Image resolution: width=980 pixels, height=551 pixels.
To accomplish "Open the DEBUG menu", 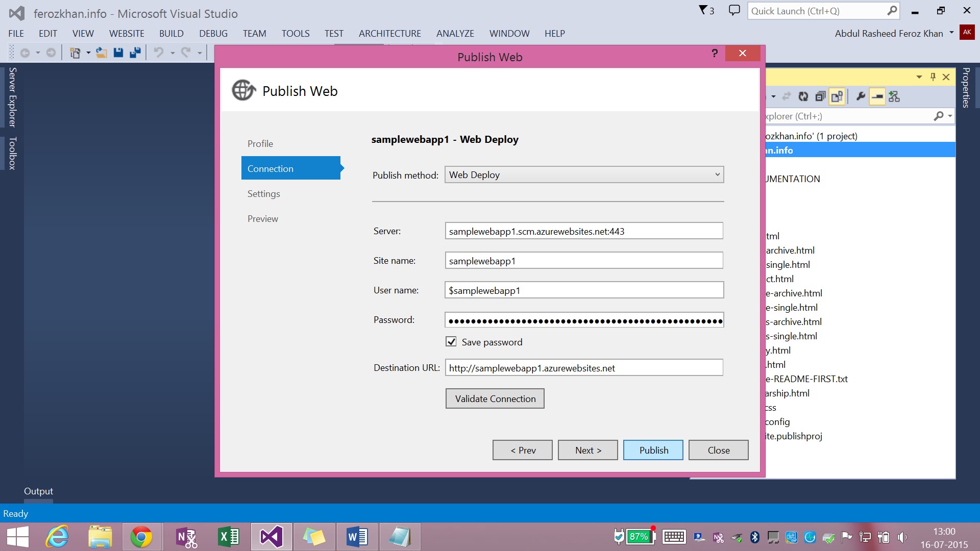I will click(213, 33).
